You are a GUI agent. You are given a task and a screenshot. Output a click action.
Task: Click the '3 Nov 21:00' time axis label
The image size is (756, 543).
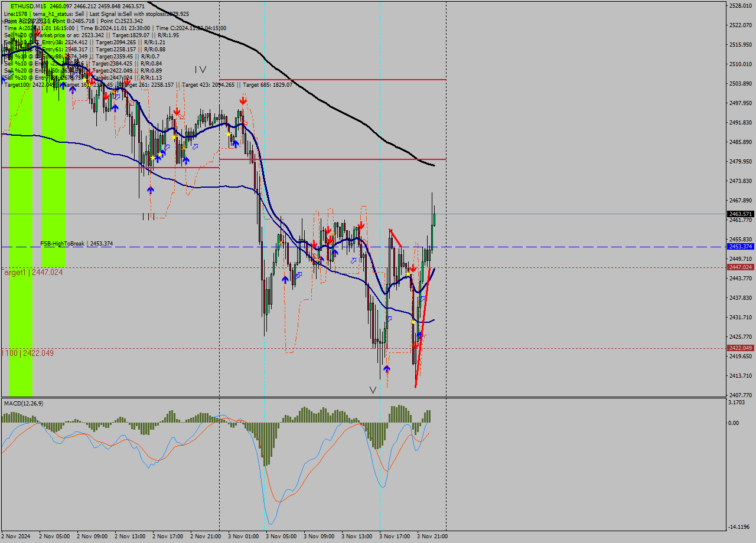tap(432, 537)
